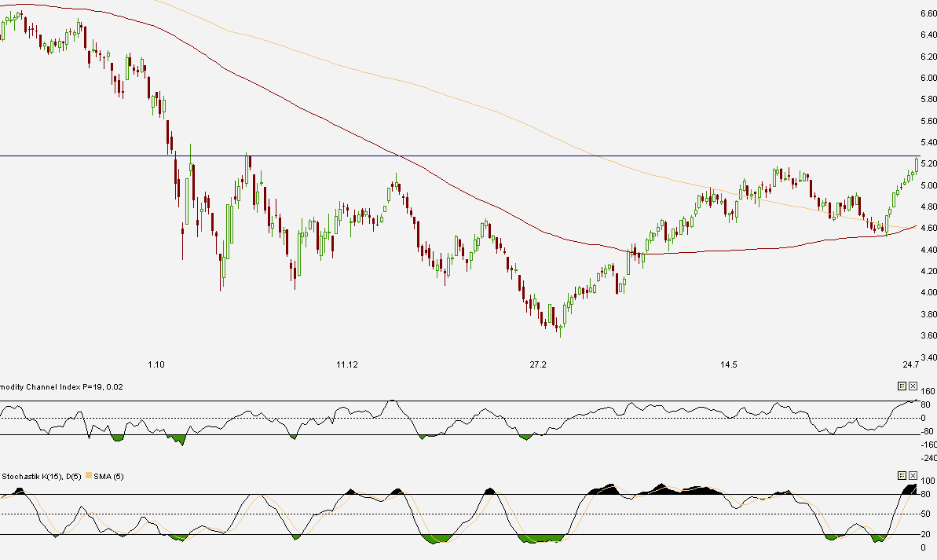
Task: Select the 5.20 price level on the scale
Action: coord(927,162)
